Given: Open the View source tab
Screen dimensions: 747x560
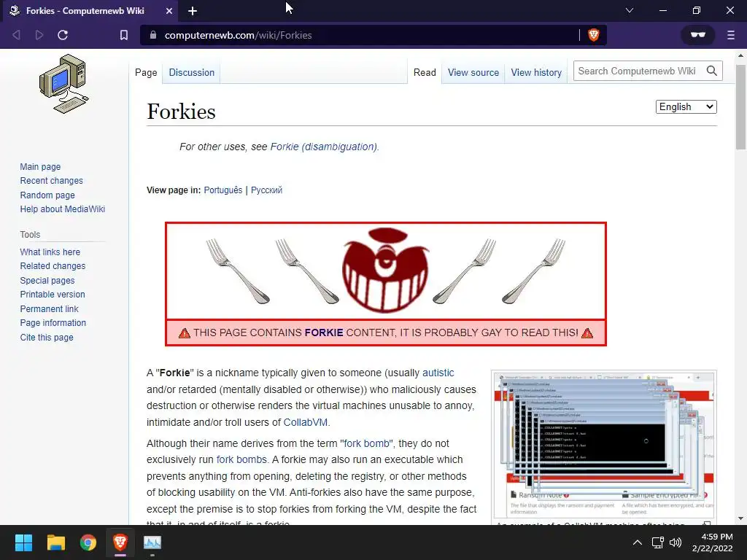Looking at the screenshot, I should tap(473, 72).
